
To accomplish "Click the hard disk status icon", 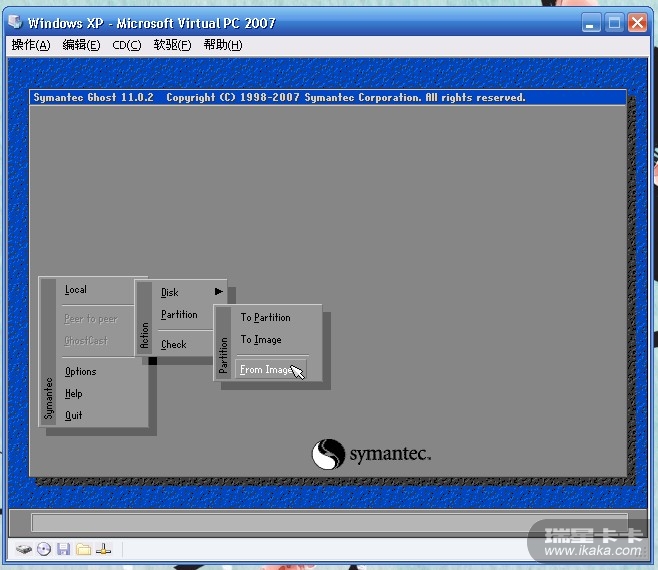I will [24, 549].
